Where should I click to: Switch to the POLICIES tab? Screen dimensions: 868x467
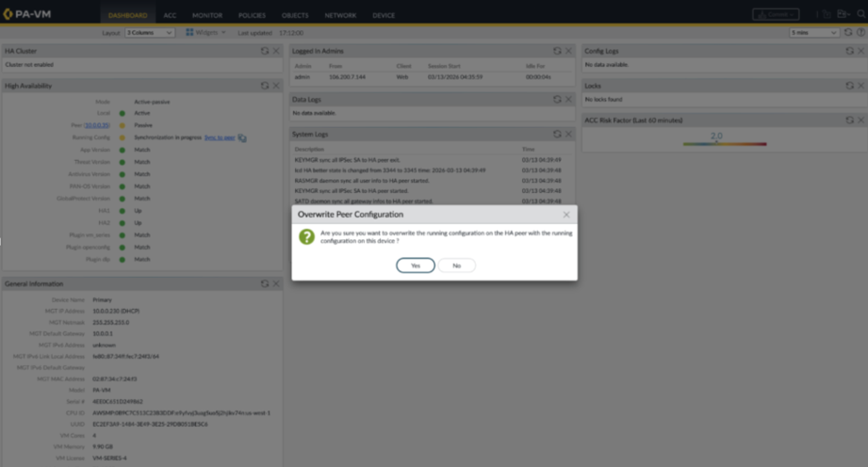(x=252, y=15)
